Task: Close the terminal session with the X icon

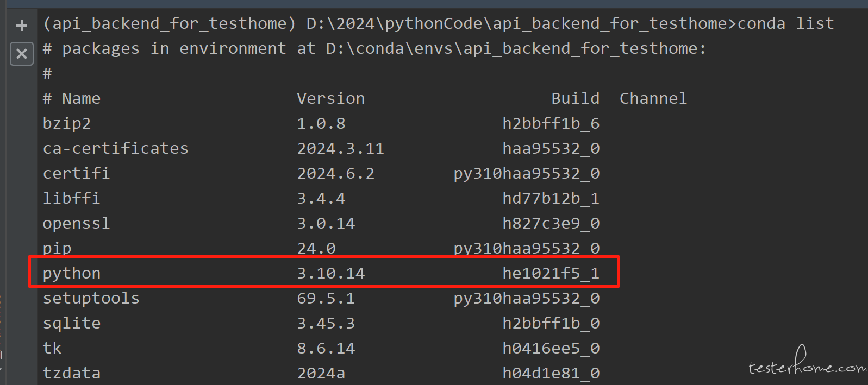Action: pyautogui.click(x=22, y=54)
